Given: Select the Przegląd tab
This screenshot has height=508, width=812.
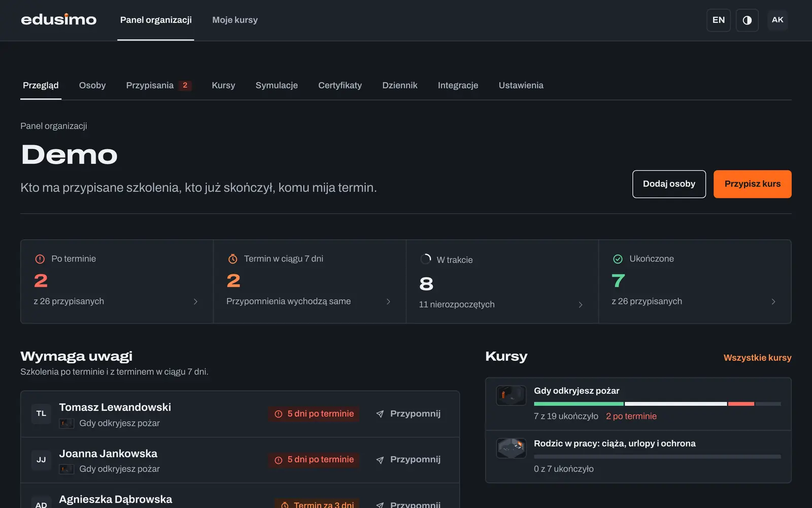Looking at the screenshot, I should 41,85.
